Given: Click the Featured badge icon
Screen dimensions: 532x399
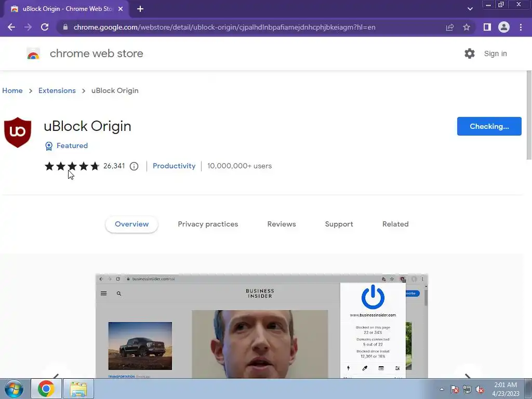Looking at the screenshot, I should [x=49, y=146].
